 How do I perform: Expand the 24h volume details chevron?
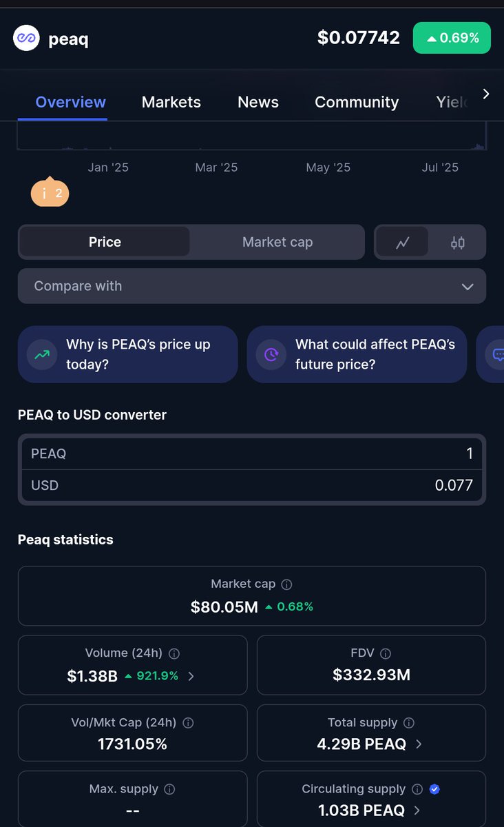[191, 676]
